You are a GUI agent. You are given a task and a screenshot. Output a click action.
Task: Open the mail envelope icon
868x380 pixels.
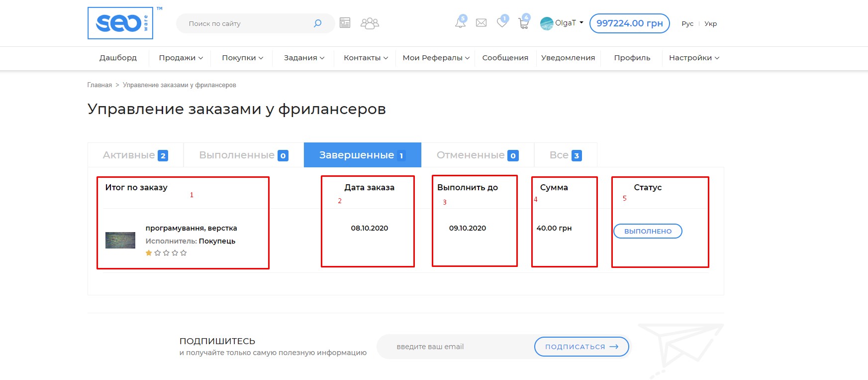pos(481,23)
